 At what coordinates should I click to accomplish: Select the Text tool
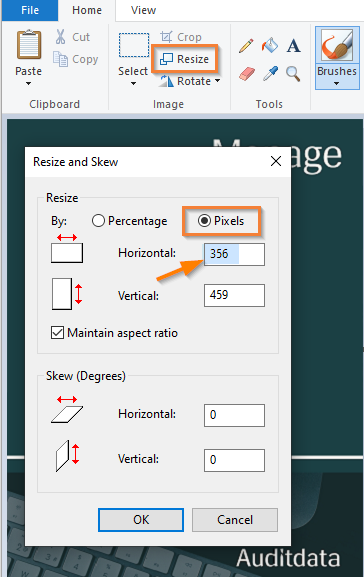(293, 46)
